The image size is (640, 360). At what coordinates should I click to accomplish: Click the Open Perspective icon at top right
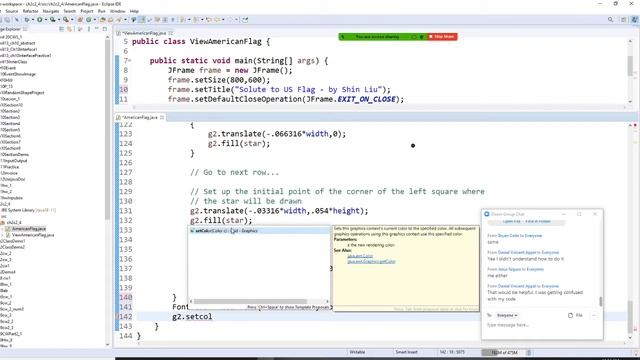(624, 20)
